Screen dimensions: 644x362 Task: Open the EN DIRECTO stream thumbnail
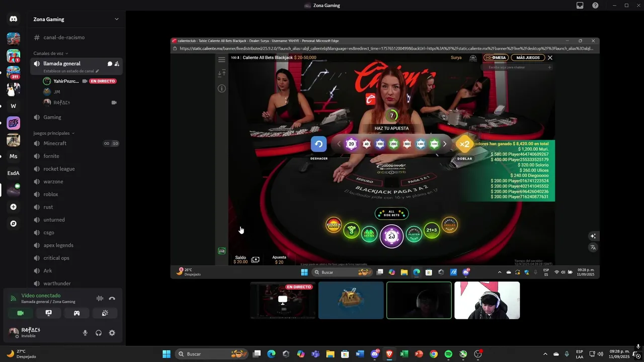tap(283, 300)
